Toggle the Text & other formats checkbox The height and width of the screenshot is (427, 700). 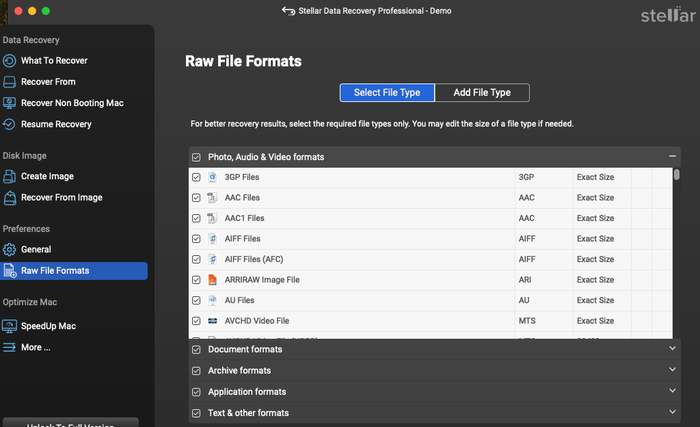[196, 413]
